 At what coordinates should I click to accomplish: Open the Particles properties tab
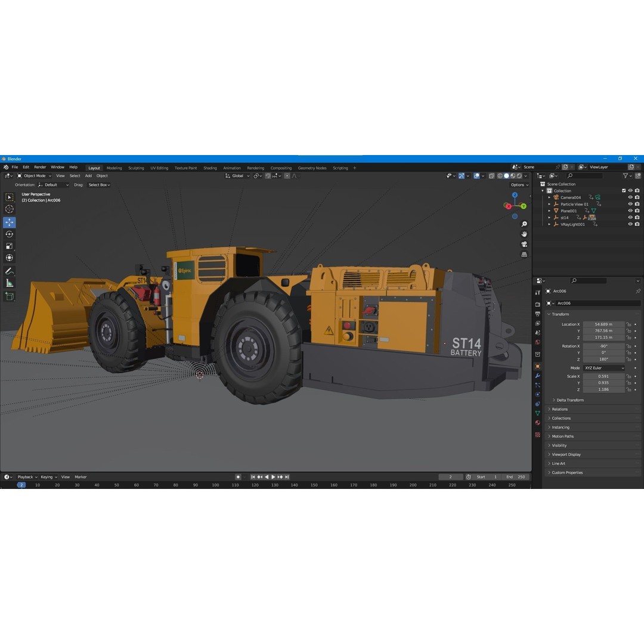point(538,385)
